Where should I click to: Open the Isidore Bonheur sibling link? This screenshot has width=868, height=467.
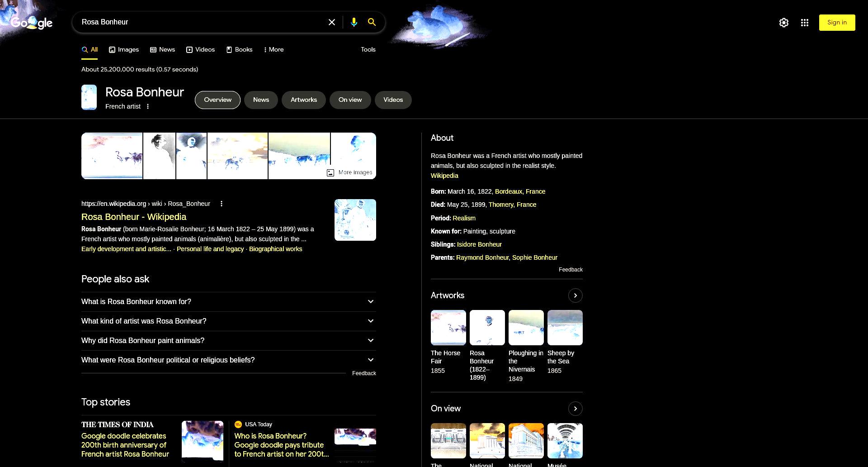pos(479,245)
